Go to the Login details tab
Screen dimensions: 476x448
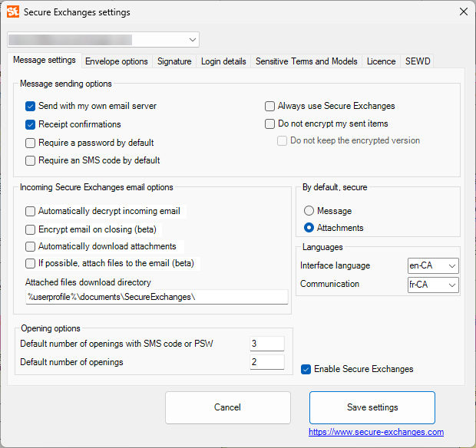(x=223, y=61)
